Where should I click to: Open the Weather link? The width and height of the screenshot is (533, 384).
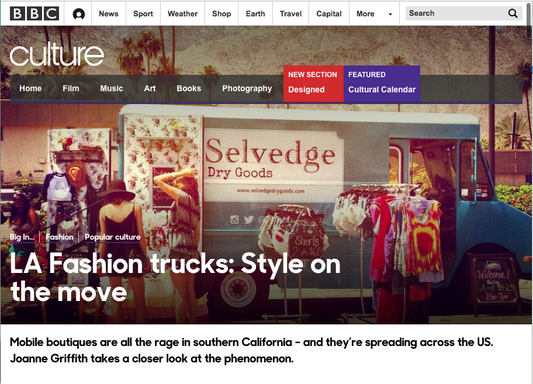pos(183,14)
